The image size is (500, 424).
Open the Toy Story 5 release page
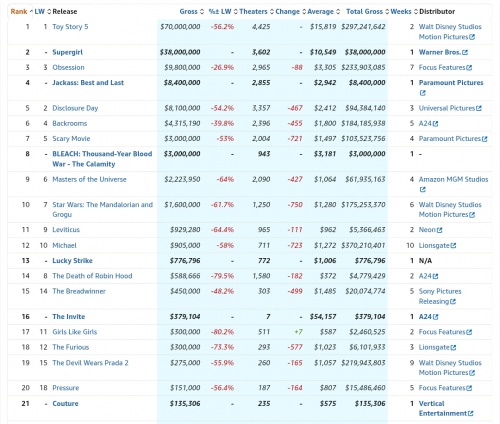point(70,27)
